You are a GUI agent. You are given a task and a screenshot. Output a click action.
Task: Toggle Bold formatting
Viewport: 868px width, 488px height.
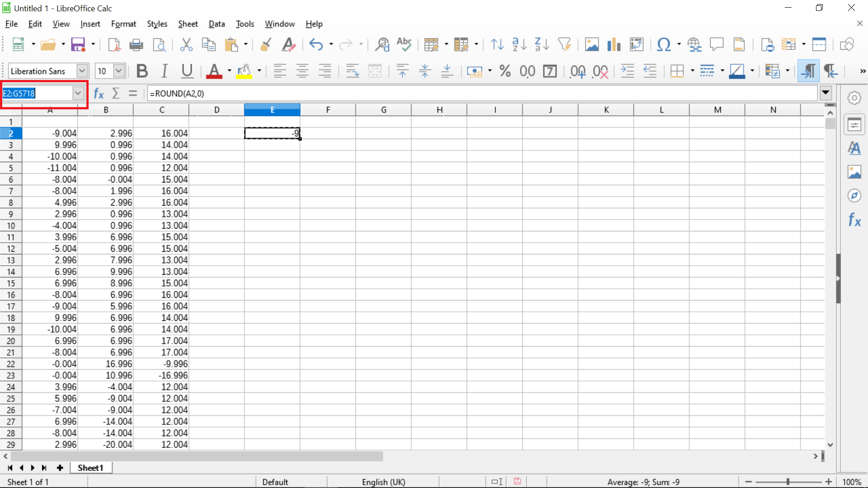pyautogui.click(x=142, y=71)
